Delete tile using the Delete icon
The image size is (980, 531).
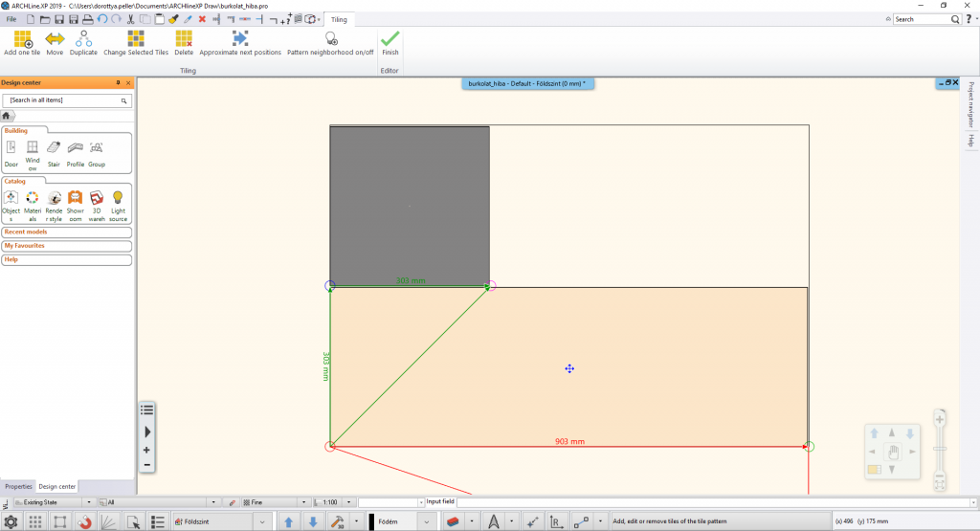pos(184,39)
